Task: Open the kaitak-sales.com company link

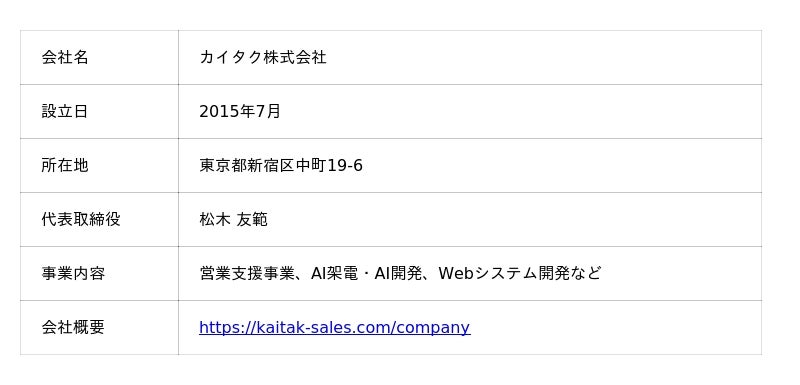Action: [334, 327]
